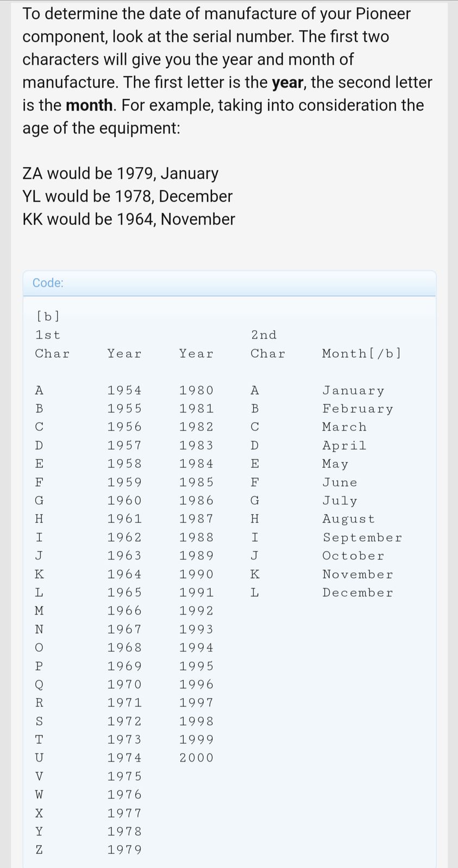Click the year '1980' in the table
The width and height of the screenshot is (458, 868).
coord(197,390)
